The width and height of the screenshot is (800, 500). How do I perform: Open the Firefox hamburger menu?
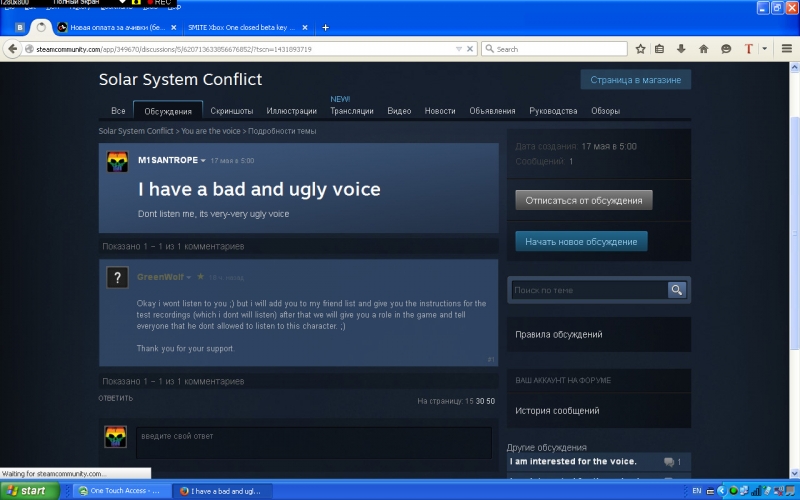[787, 49]
